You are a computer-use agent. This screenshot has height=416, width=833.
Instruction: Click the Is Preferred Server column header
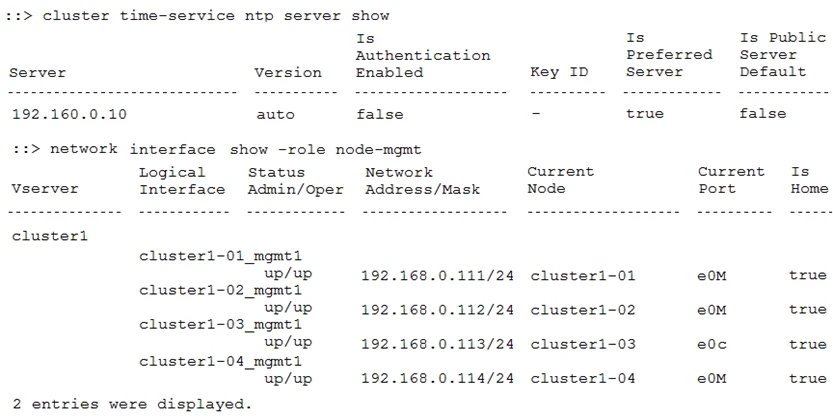pos(669,55)
